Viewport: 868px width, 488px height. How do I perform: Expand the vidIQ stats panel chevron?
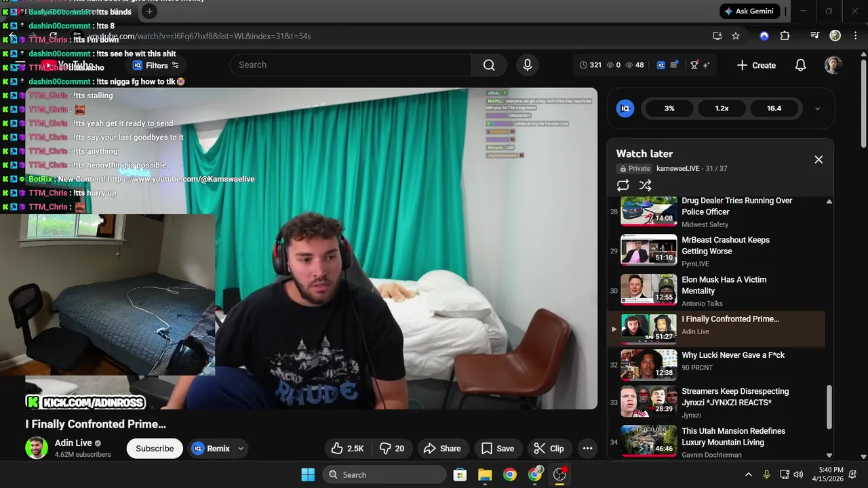pyautogui.click(x=817, y=108)
